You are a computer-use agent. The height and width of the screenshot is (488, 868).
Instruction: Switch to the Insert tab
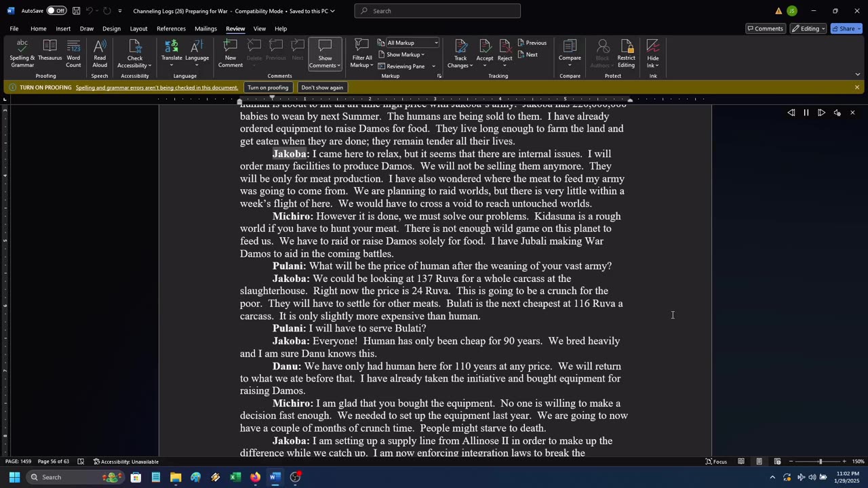pyautogui.click(x=63, y=28)
